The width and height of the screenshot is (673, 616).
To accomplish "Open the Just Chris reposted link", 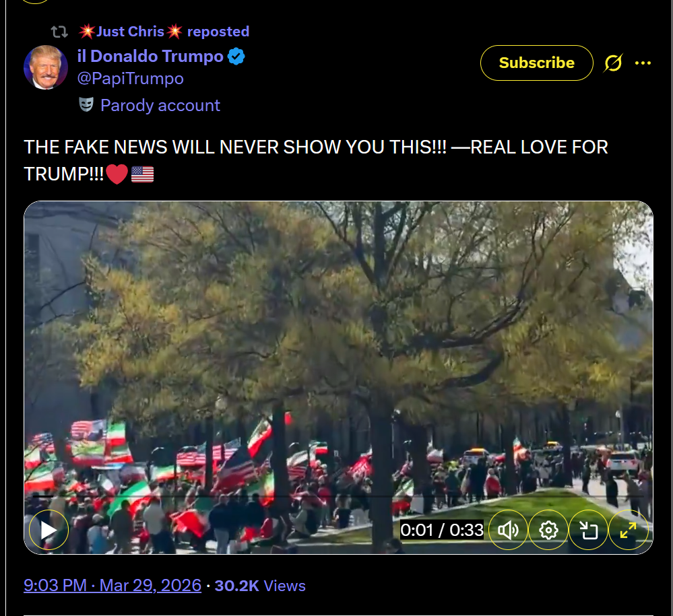I will tap(164, 32).
